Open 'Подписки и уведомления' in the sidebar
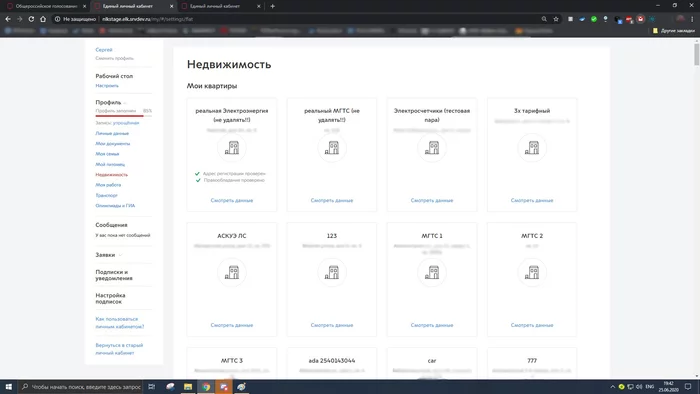 click(113, 275)
